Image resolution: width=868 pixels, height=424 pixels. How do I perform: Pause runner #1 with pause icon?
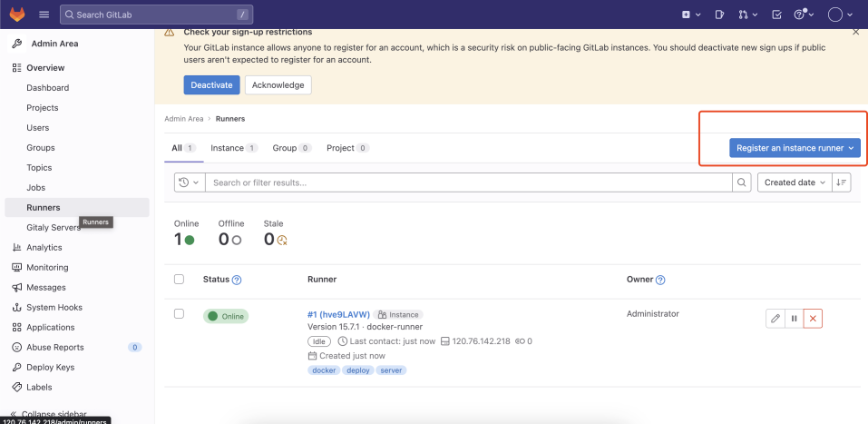795,318
